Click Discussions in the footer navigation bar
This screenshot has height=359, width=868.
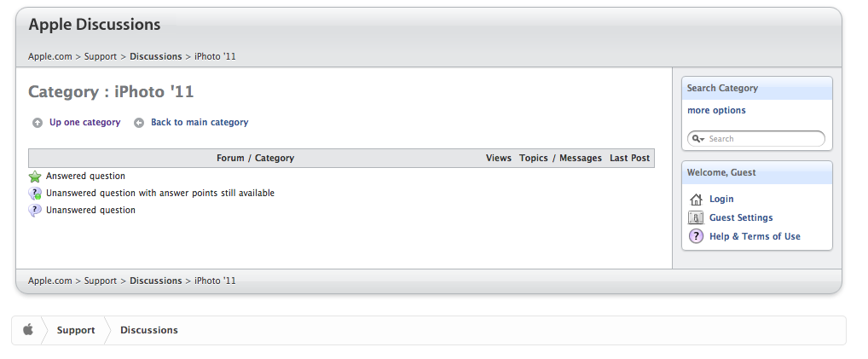point(149,330)
